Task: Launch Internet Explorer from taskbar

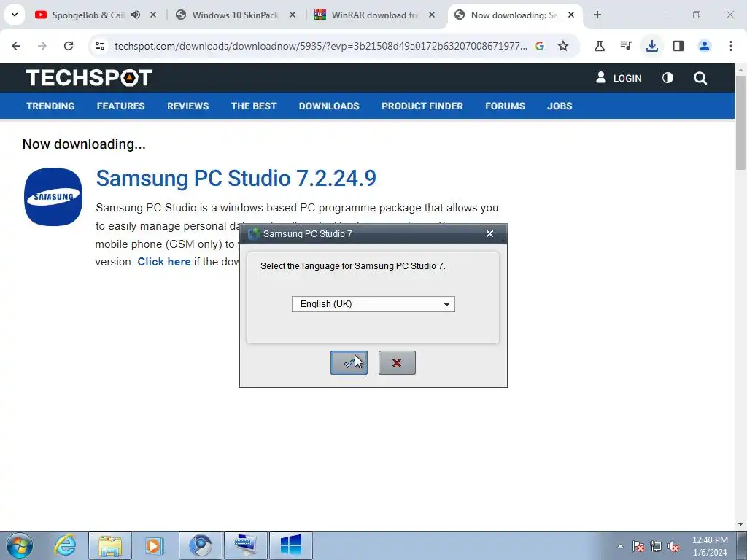Action: tap(65, 545)
